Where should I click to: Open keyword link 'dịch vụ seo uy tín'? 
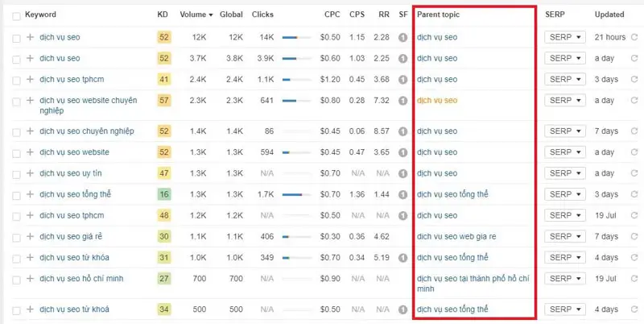point(71,173)
